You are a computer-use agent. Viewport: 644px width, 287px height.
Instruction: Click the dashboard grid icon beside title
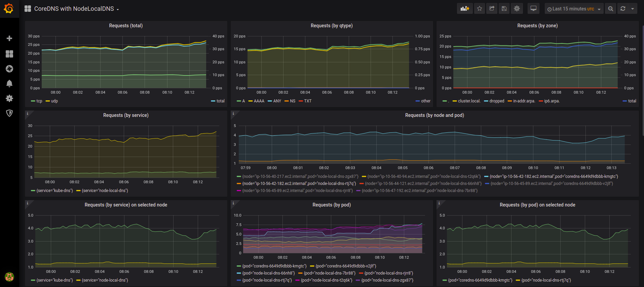(28, 9)
